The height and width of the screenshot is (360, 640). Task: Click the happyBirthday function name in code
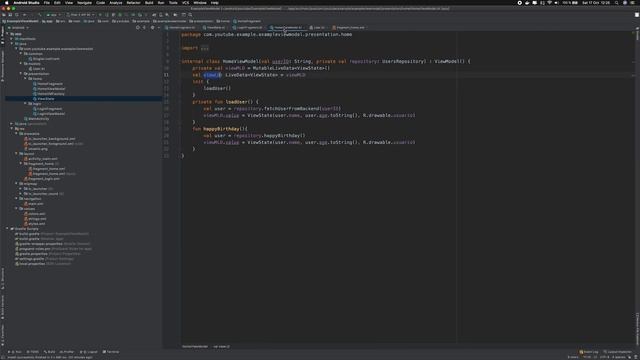tap(222, 129)
